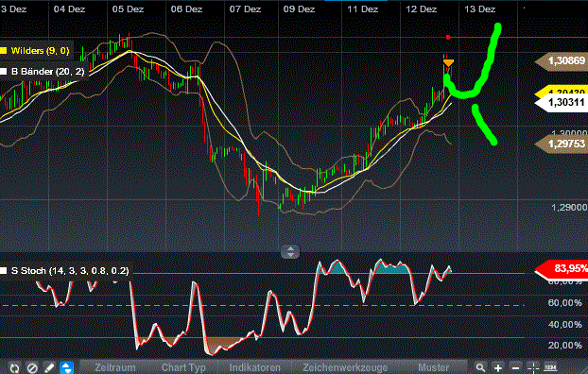
Task: Open the Zeitraum dropdown
Action: pyautogui.click(x=115, y=367)
